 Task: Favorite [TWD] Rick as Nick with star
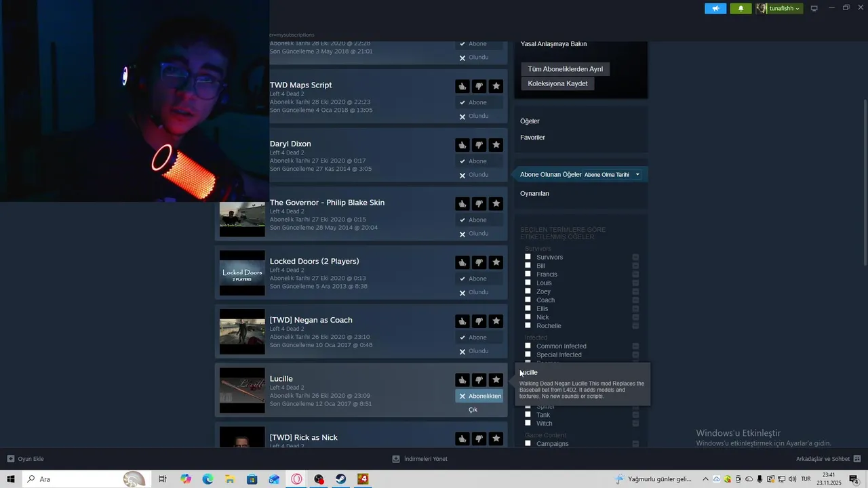496,439
